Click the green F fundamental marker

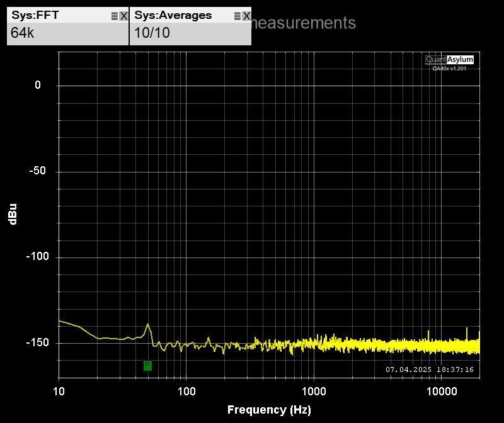[147, 365]
